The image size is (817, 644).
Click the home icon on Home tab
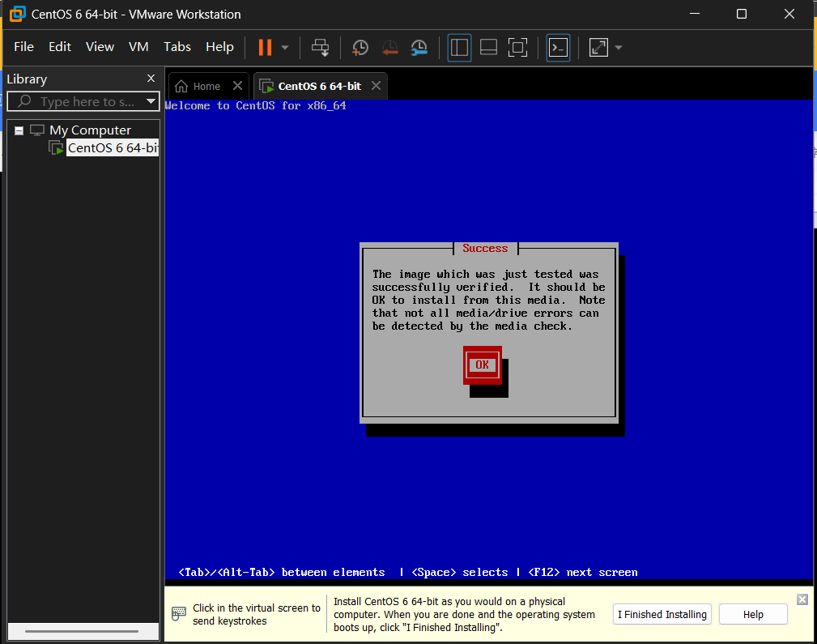click(181, 86)
